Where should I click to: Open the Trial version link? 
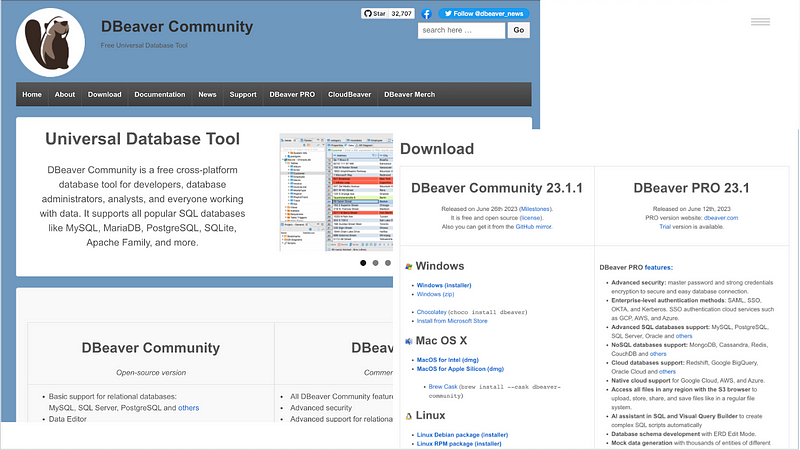coord(665,227)
